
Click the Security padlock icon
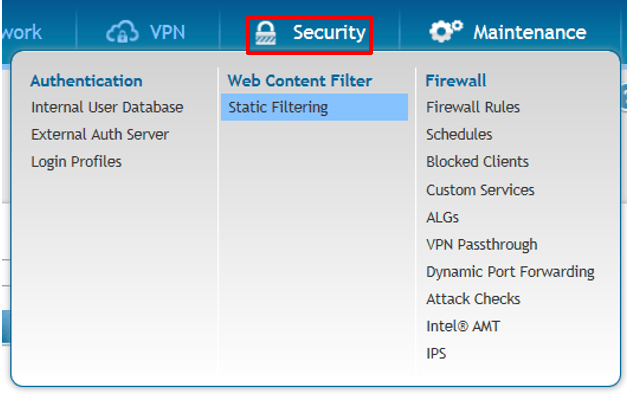[x=266, y=33]
